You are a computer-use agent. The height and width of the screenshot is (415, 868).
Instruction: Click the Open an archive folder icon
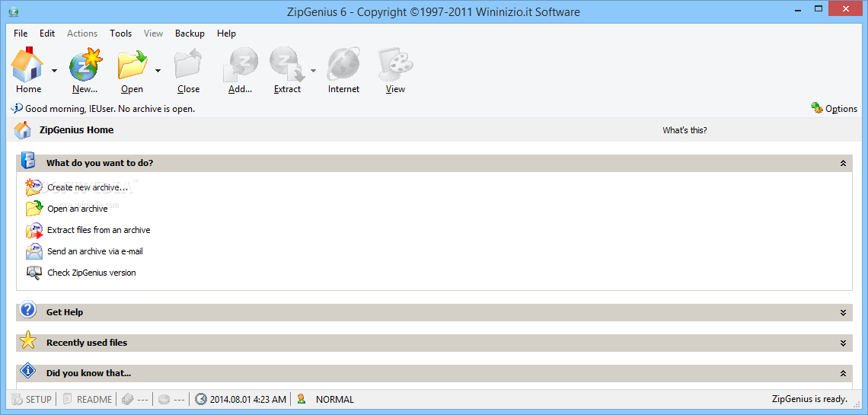pos(34,209)
